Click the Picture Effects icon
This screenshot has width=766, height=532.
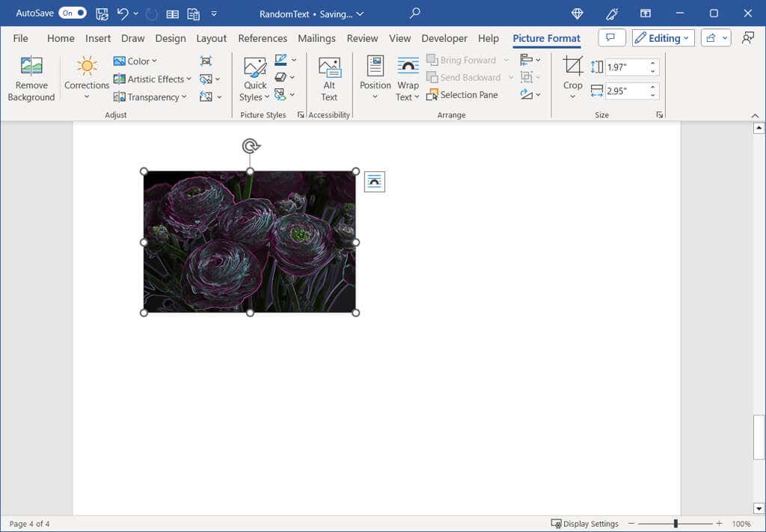281,77
